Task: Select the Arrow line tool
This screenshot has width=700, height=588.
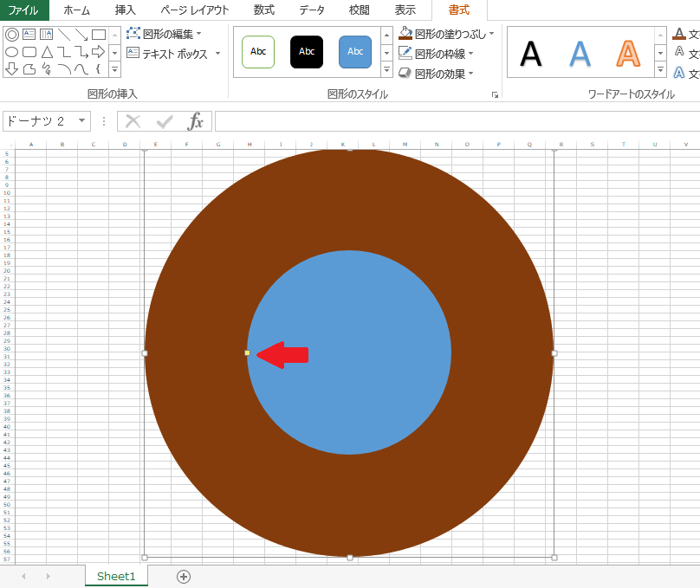Action: (81, 36)
